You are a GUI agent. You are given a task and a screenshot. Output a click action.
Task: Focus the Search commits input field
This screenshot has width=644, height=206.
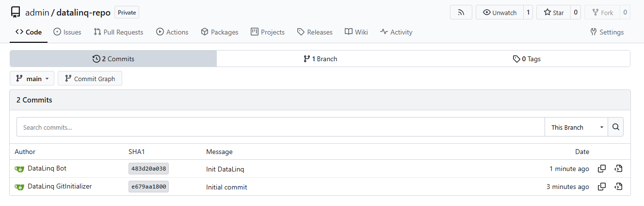281,127
